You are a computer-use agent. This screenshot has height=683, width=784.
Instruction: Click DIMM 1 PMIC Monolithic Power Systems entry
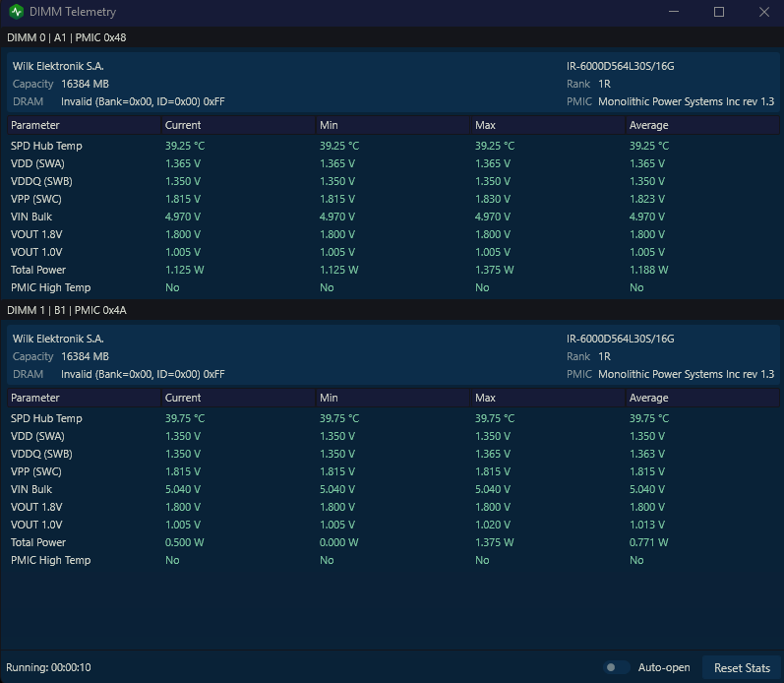tap(686, 374)
